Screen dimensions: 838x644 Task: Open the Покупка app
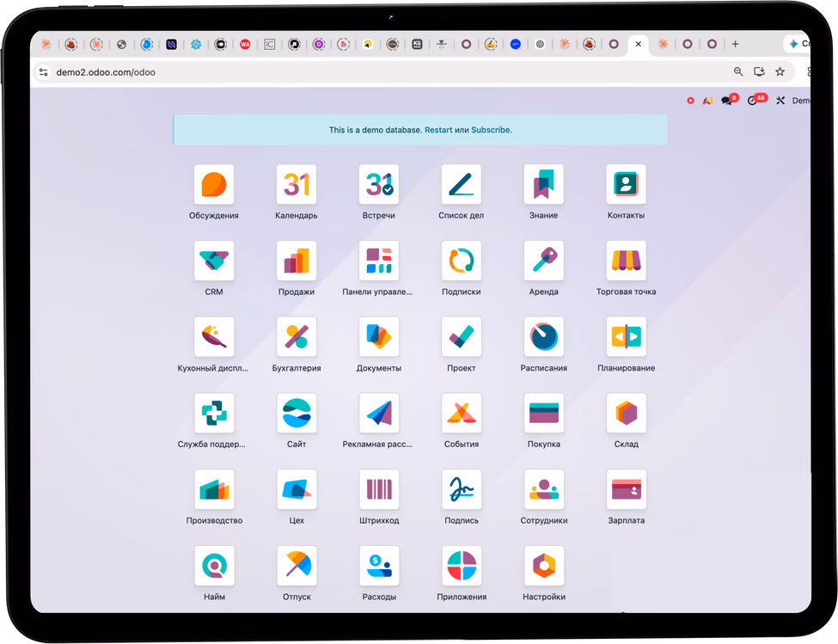pyautogui.click(x=543, y=413)
